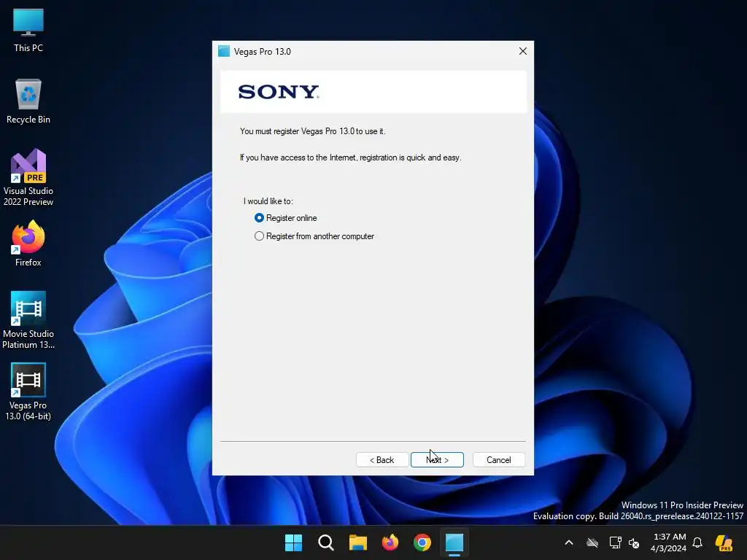Open the notifications bell icon
This screenshot has height=560, width=747.
pos(697,542)
